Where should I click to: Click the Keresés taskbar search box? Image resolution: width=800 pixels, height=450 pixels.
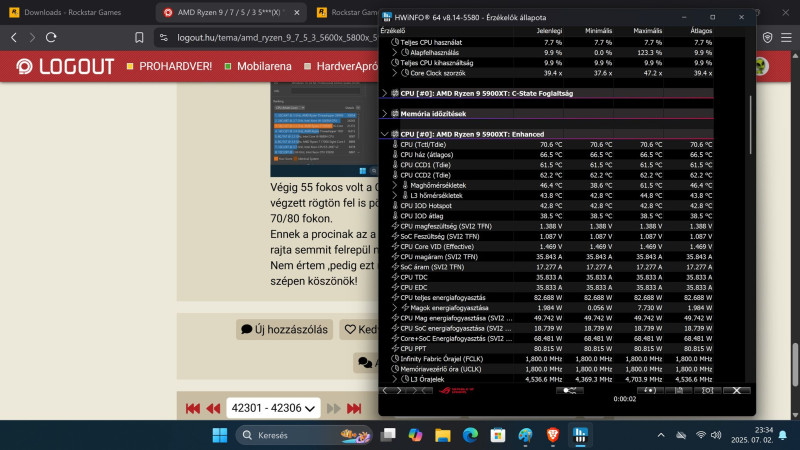point(304,435)
